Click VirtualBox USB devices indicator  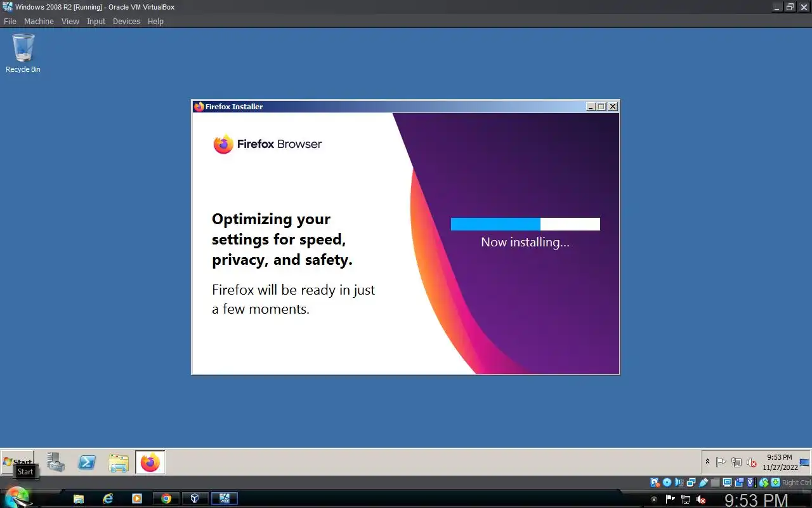(703, 483)
